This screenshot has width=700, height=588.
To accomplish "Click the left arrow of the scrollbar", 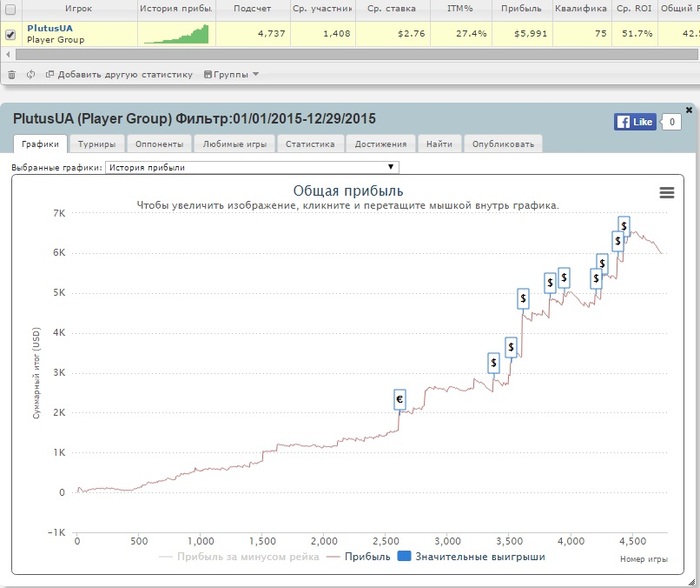I will [8, 54].
